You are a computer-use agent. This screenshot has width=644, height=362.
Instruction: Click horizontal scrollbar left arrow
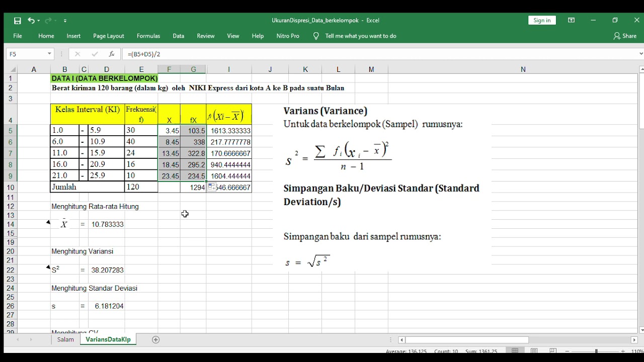(401, 340)
